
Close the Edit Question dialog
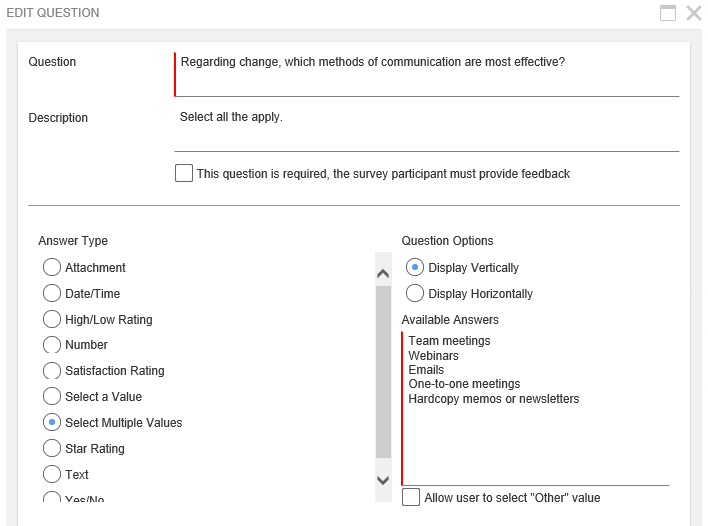click(x=693, y=13)
